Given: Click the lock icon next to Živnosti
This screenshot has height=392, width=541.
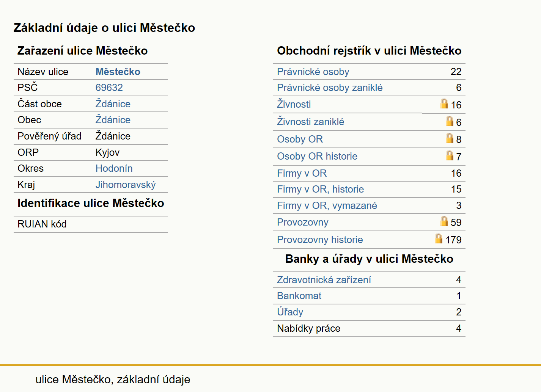Looking at the screenshot, I should pyautogui.click(x=444, y=103).
